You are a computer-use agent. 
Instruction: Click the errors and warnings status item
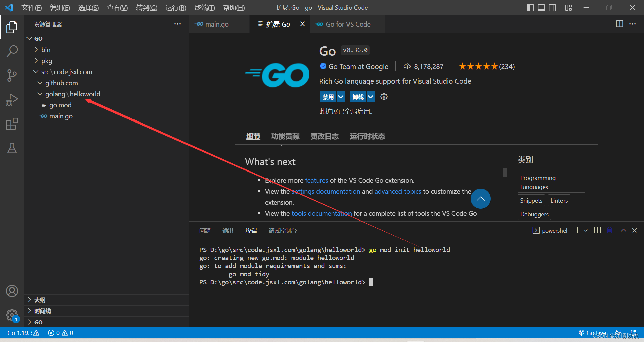click(x=61, y=333)
